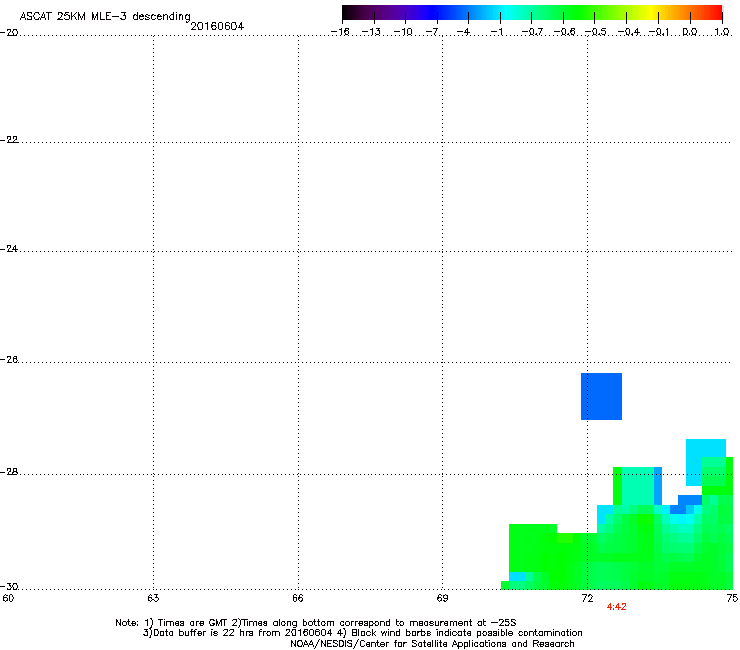Click the latitude label -22
Image resolution: width=740 pixels, height=650 pixels.
coord(9,140)
